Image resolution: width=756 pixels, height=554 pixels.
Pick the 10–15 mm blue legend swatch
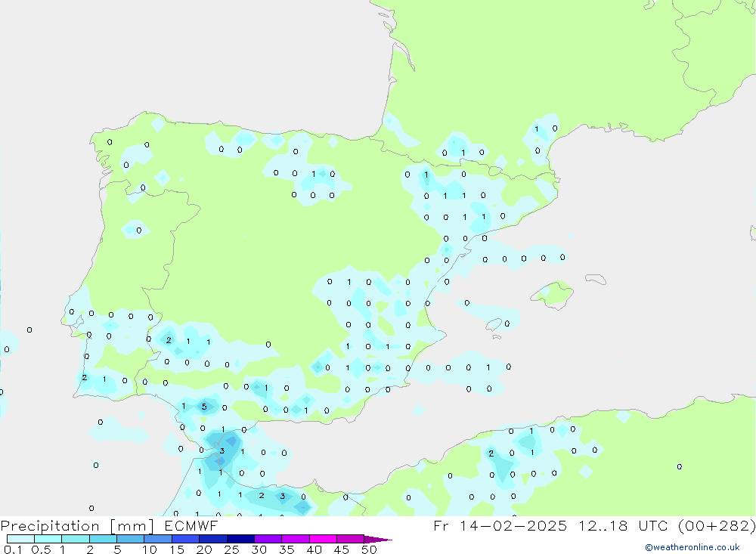tap(158, 539)
